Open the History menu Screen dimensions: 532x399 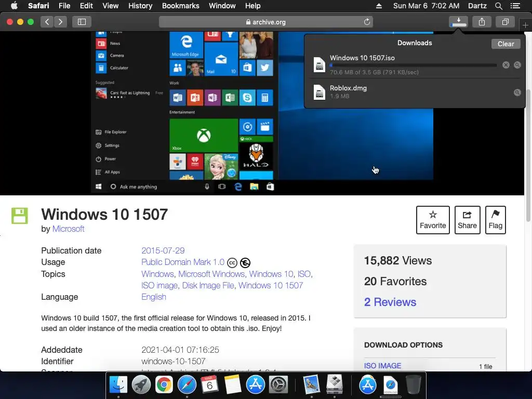[x=140, y=6]
